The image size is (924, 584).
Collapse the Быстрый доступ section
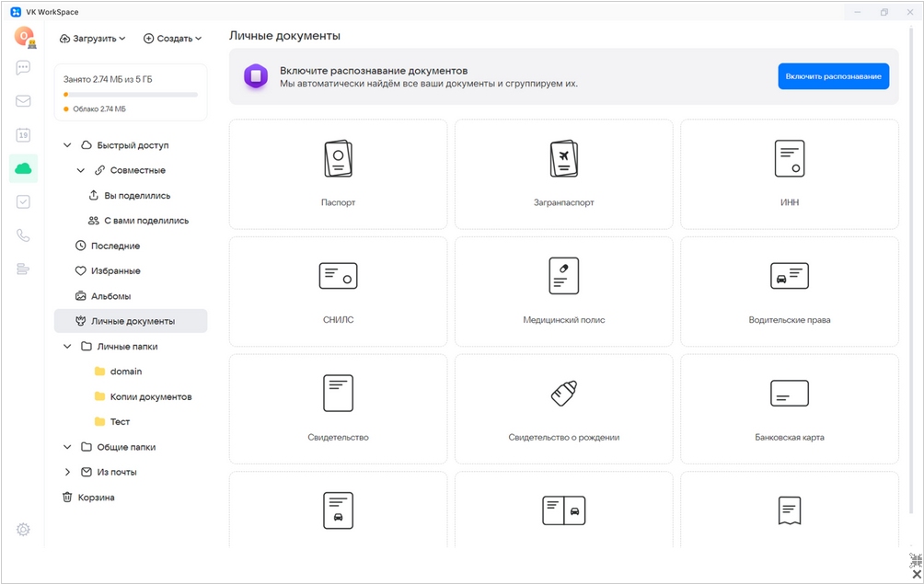[x=67, y=145]
